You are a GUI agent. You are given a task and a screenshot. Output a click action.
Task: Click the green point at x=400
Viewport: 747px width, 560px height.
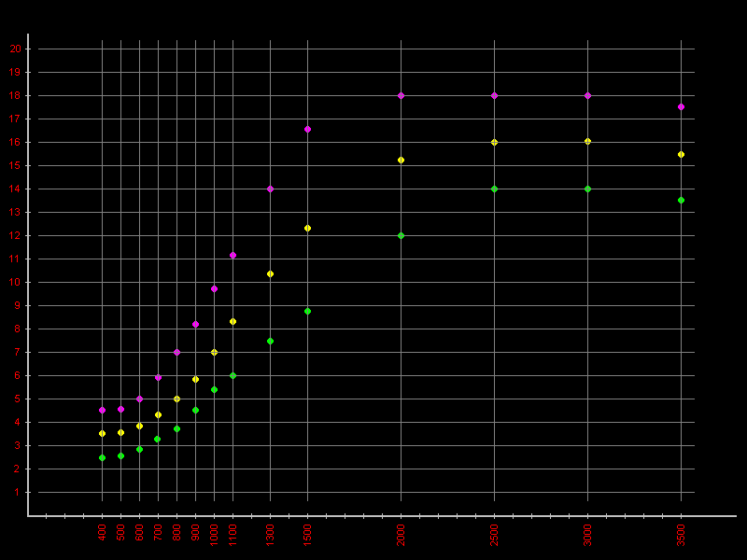tap(102, 457)
